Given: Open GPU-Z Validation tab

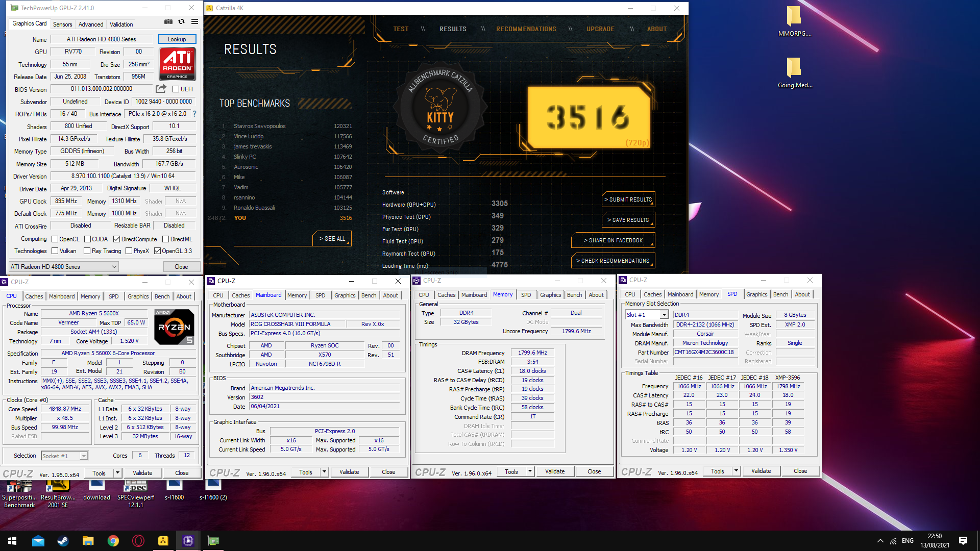Looking at the screenshot, I should click(x=121, y=24).
